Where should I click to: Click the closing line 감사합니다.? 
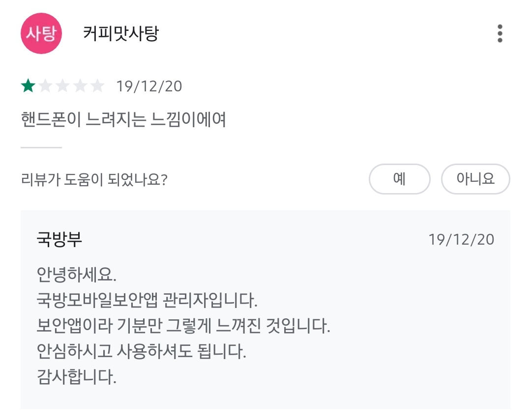pos(77,377)
